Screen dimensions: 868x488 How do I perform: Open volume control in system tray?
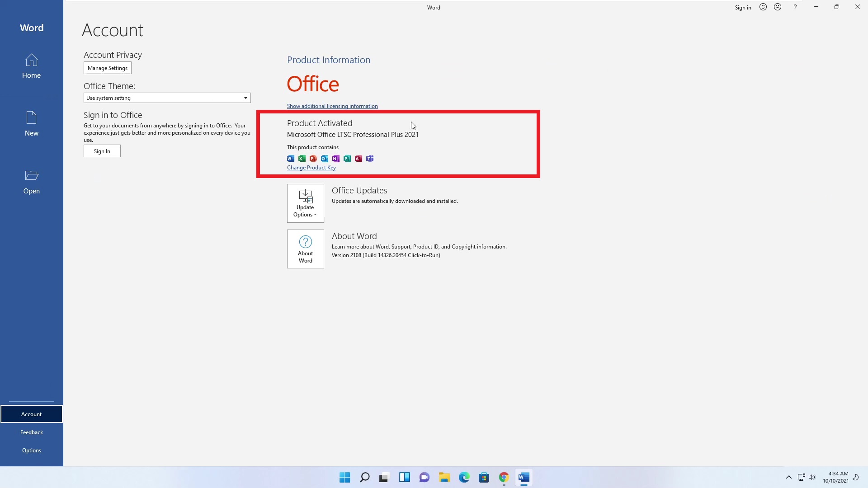[x=812, y=478]
